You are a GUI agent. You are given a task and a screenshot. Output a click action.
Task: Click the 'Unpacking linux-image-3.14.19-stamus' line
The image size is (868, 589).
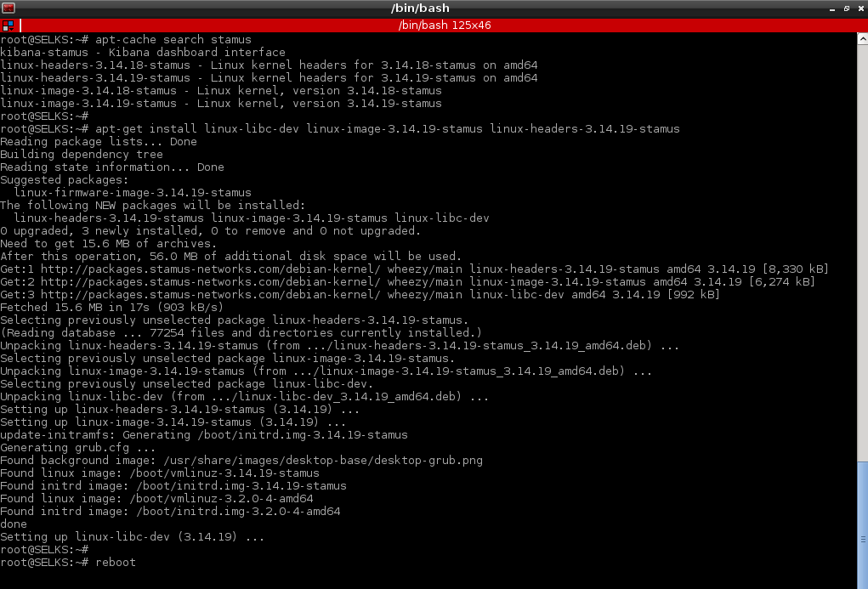point(326,371)
